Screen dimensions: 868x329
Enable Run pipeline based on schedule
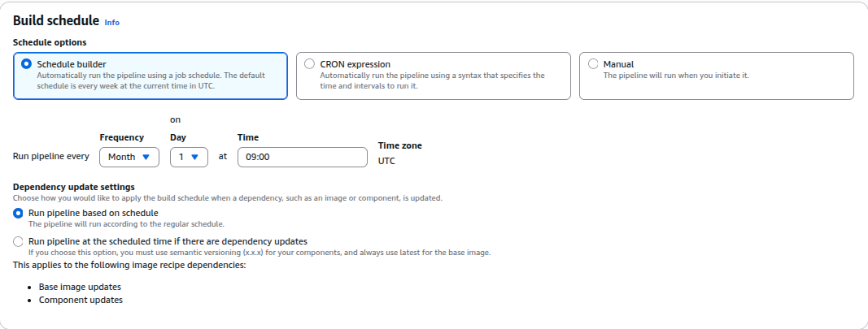coord(19,213)
